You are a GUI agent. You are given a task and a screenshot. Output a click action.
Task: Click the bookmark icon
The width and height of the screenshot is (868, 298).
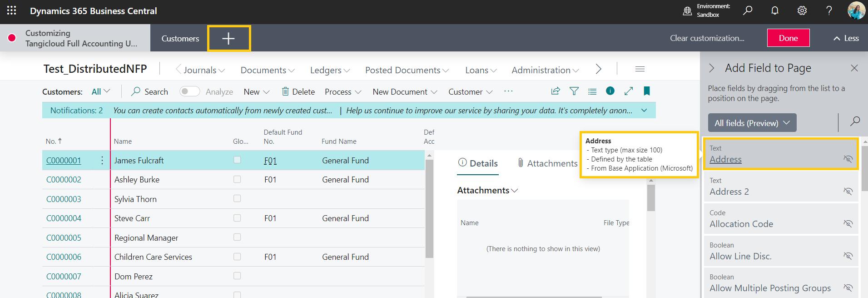click(647, 91)
